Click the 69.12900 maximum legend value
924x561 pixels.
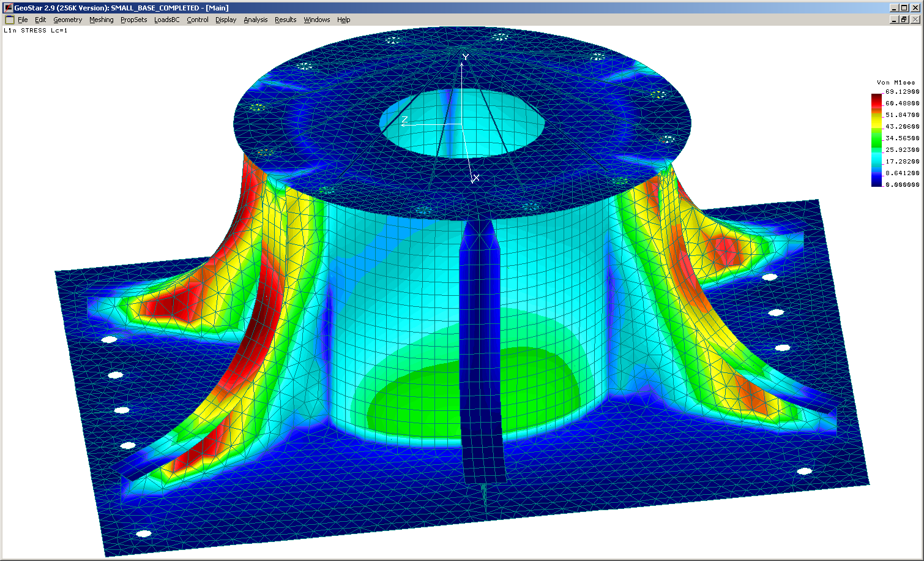902,91
